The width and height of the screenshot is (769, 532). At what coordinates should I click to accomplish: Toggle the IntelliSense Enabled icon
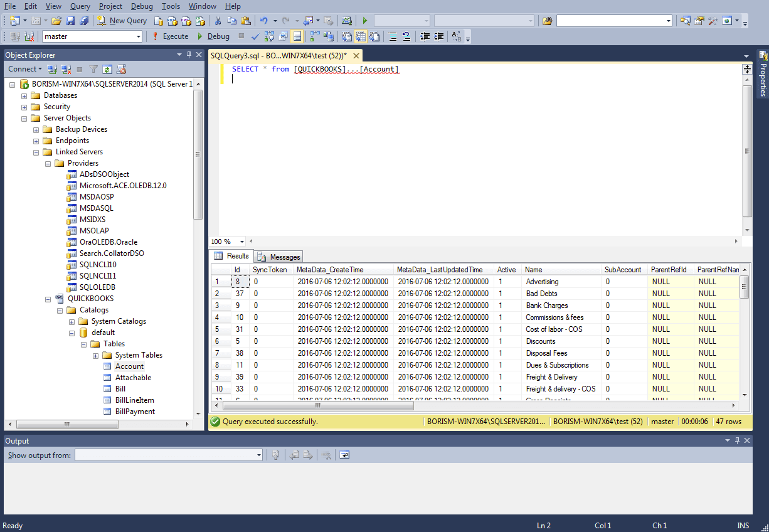(x=297, y=36)
